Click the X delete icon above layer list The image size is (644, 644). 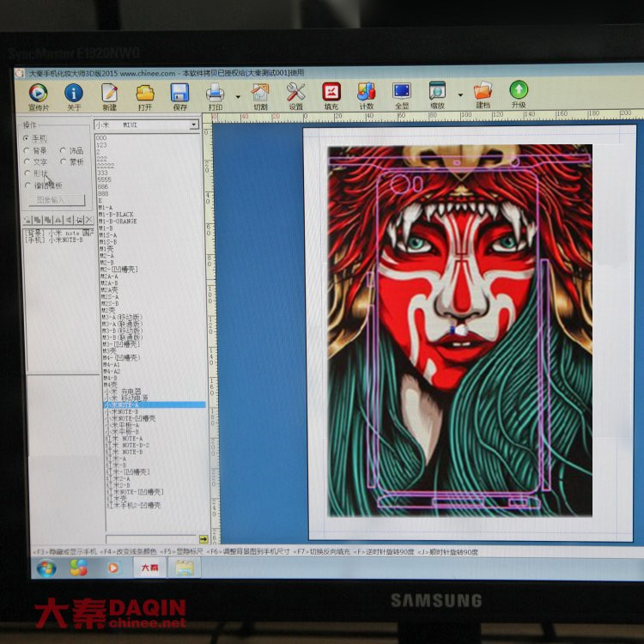click(88, 220)
